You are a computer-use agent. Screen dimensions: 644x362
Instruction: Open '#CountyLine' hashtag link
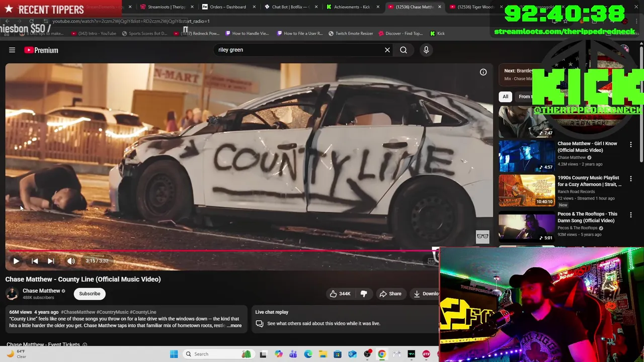click(x=143, y=312)
